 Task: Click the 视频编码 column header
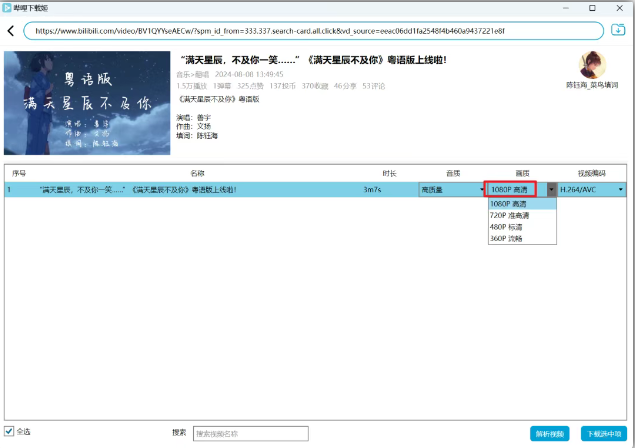(x=592, y=173)
